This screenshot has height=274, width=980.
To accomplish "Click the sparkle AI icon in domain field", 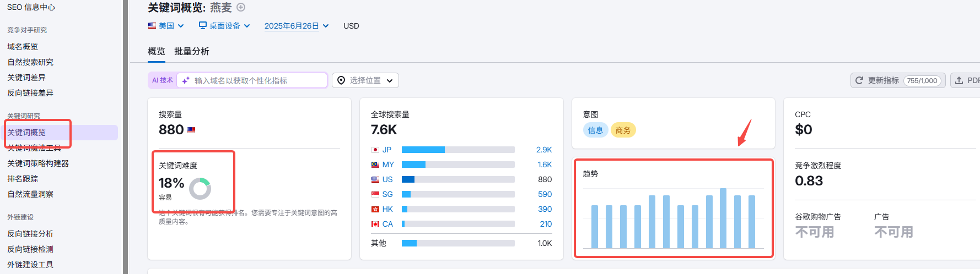I will coord(186,80).
